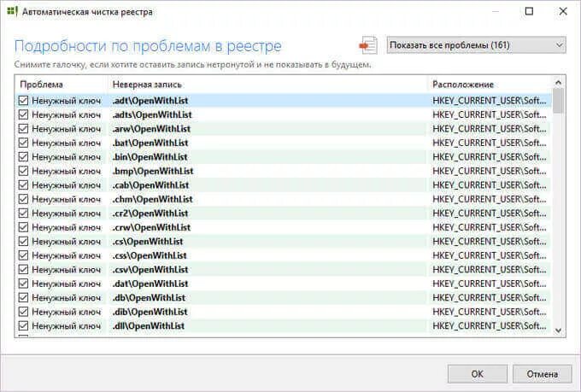
Task: Close the registry cleaning window
Action: pyautogui.click(x=563, y=11)
